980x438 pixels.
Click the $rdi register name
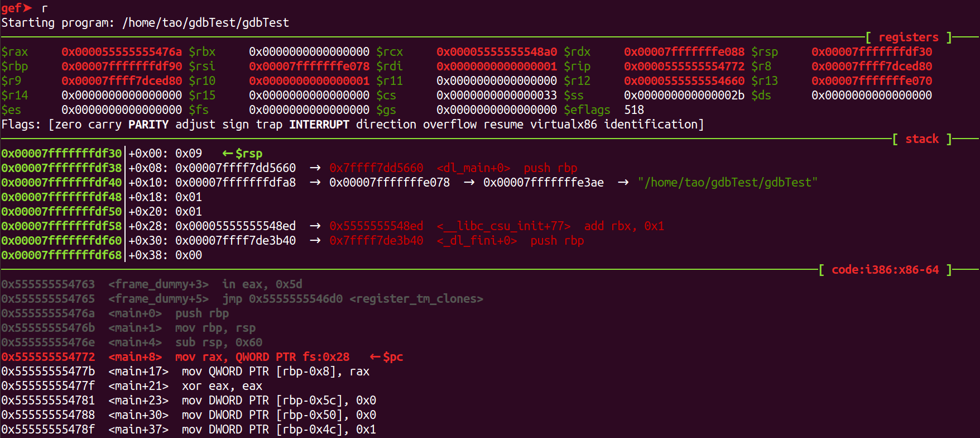390,66
